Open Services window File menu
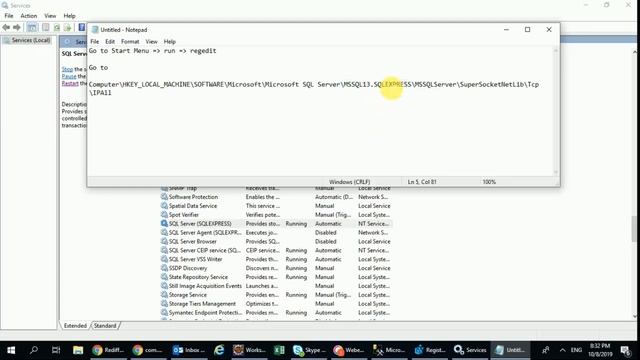Viewport: 640px width, 360px height. tap(9, 16)
